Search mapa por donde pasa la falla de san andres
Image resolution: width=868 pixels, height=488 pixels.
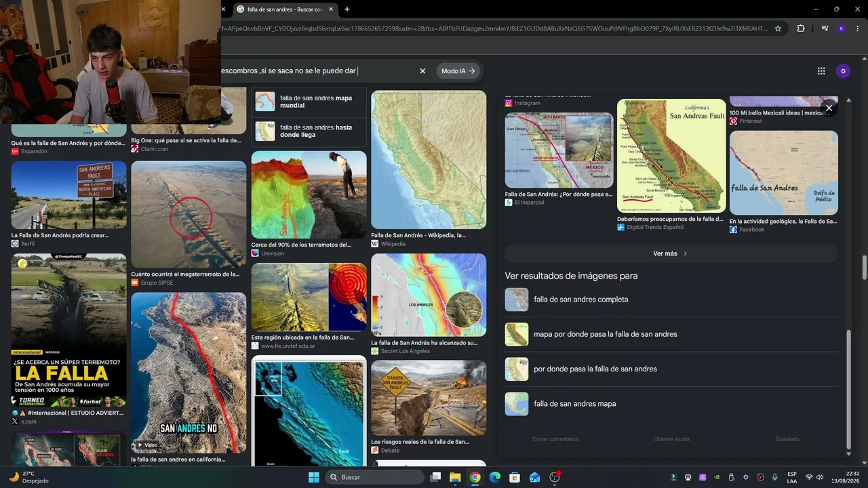click(x=671, y=334)
